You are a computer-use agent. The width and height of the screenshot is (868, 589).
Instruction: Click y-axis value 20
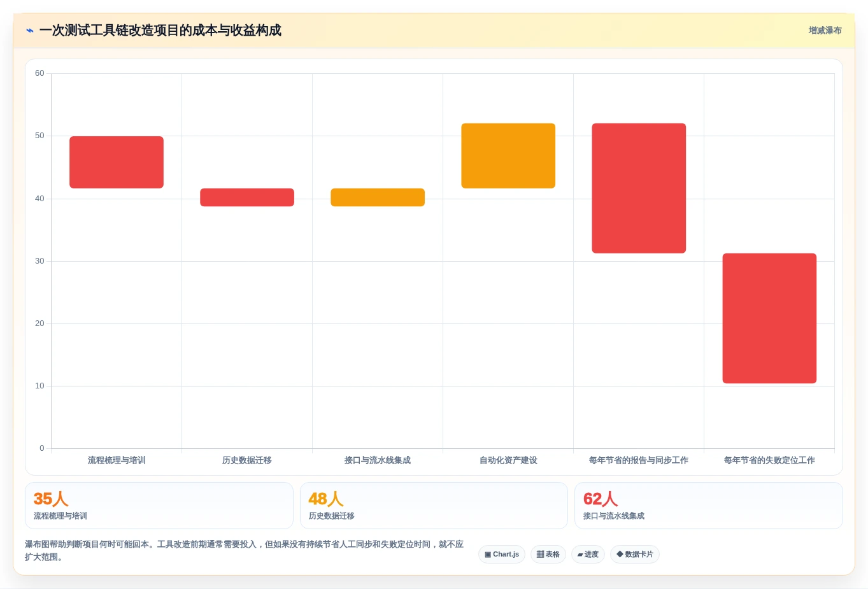pyautogui.click(x=39, y=323)
